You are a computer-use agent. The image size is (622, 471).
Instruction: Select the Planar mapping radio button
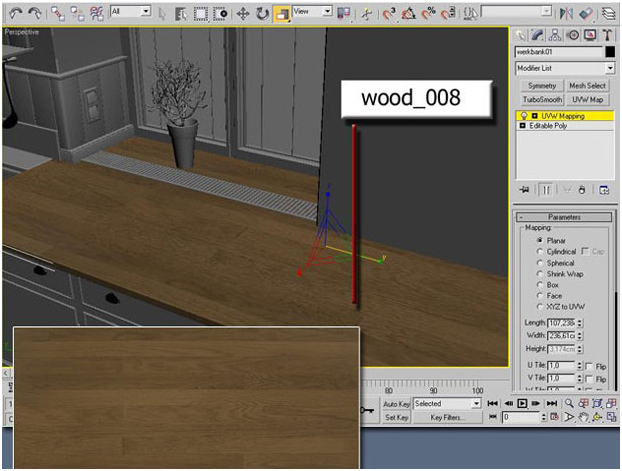(x=540, y=240)
